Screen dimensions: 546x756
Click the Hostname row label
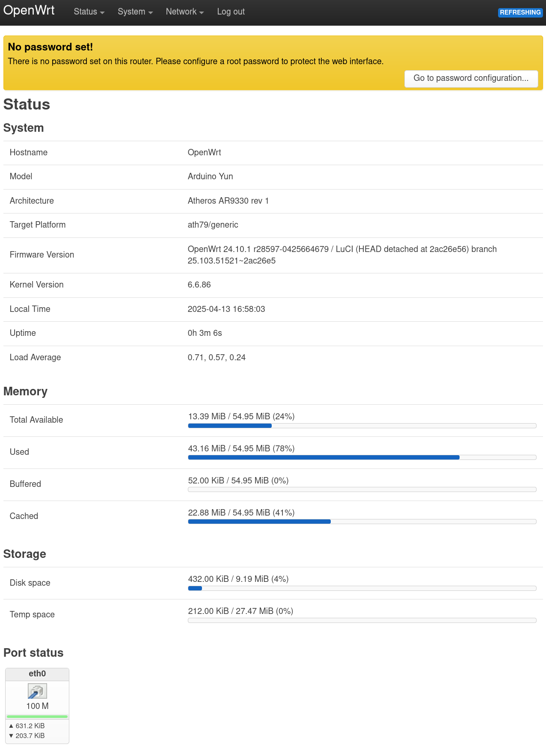[x=29, y=153]
